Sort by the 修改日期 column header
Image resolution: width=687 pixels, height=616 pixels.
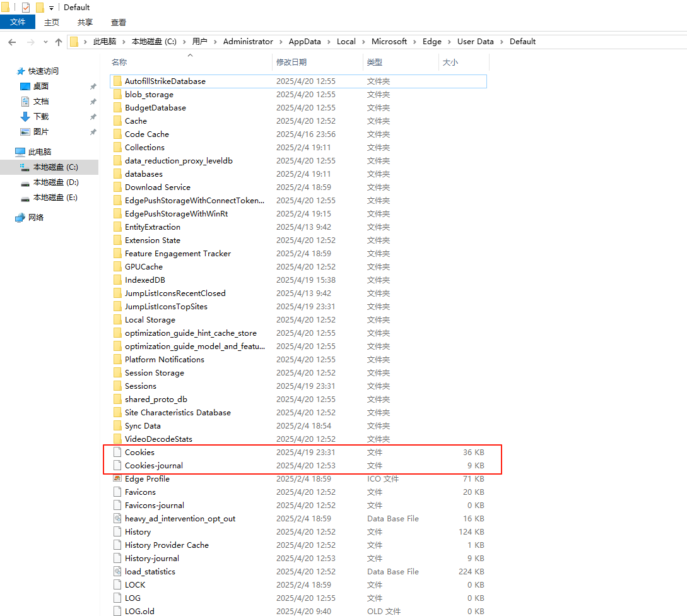click(x=291, y=62)
